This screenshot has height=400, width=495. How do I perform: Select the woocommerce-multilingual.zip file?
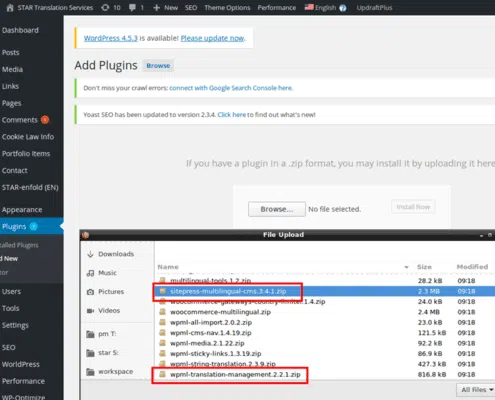[220, 312]
